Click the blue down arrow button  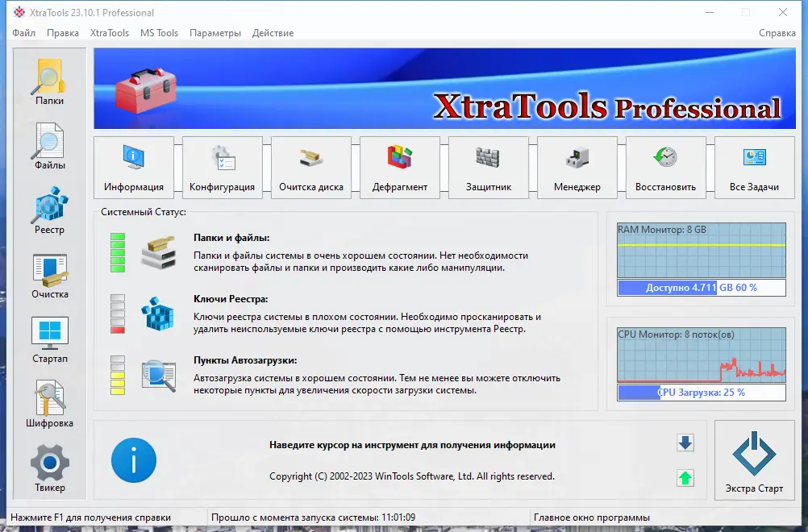(x=685, y=443)
